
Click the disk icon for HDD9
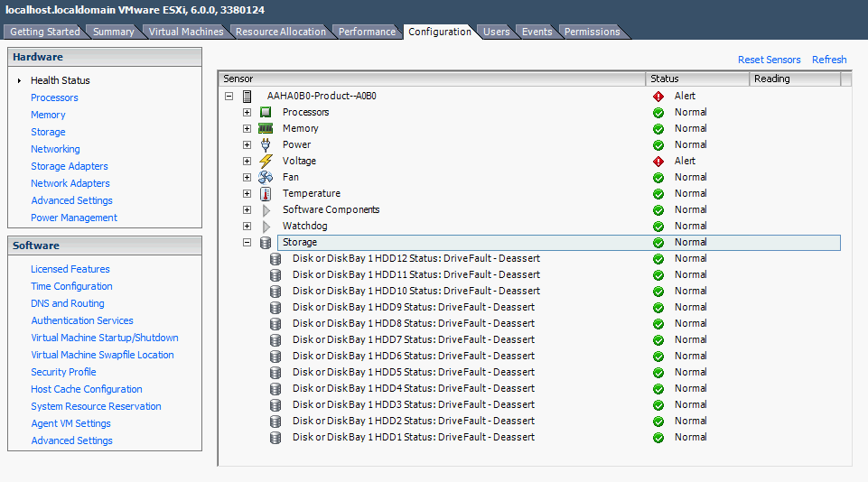click(x=275, y=308)
